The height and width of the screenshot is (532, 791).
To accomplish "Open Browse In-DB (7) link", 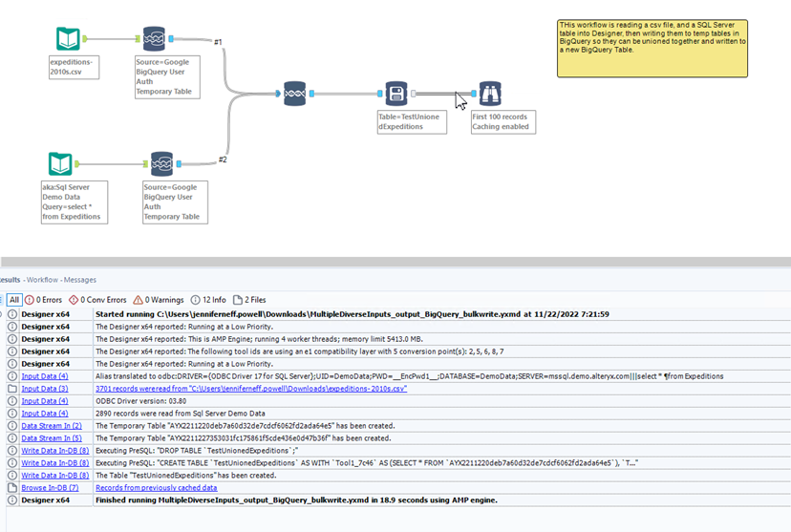I will pos(50,488).
